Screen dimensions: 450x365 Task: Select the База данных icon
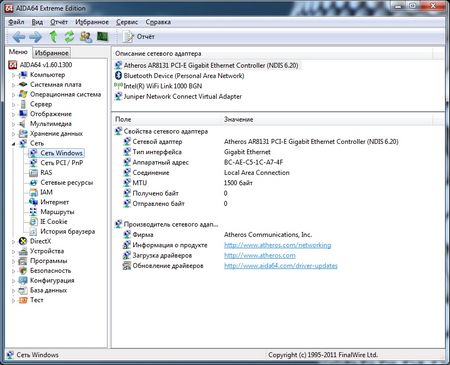(x=23, y=290)
